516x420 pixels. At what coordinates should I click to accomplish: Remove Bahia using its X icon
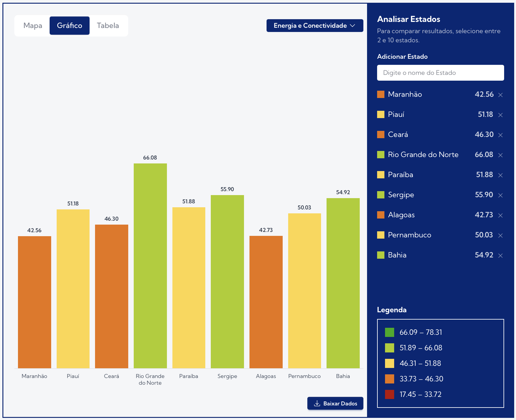[500, 256]
